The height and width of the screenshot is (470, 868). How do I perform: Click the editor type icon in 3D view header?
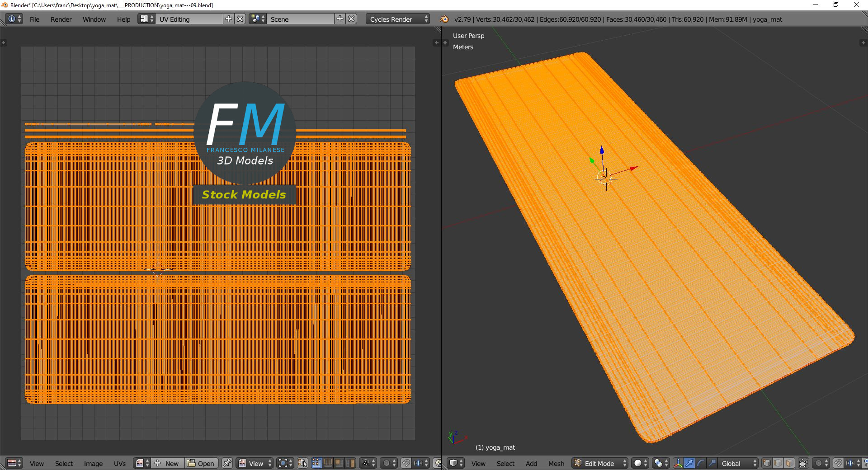[454, 463]
